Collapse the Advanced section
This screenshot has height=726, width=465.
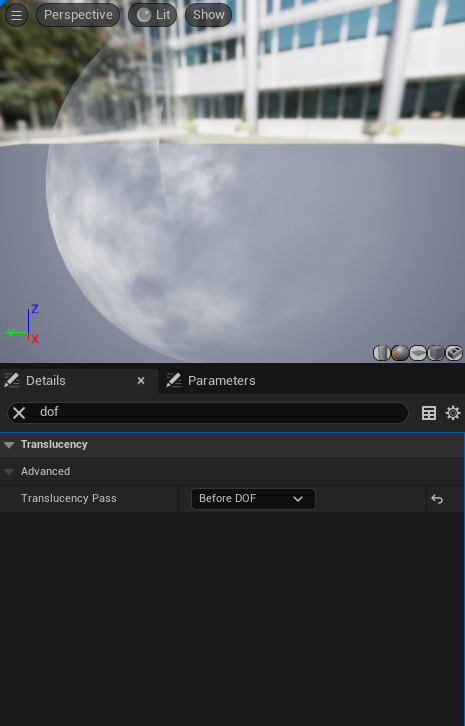click(9, 472)
